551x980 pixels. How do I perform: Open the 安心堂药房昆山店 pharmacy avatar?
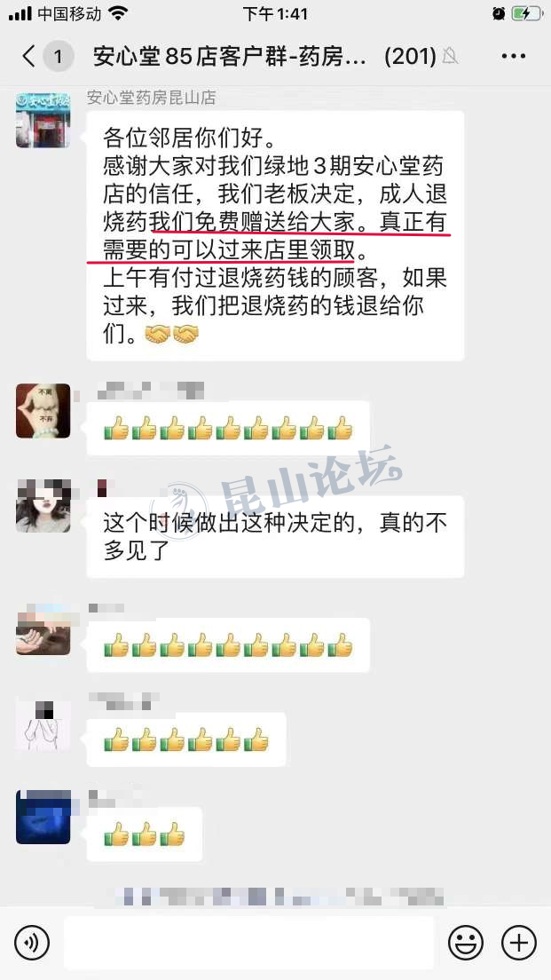(x=43, y=120)
